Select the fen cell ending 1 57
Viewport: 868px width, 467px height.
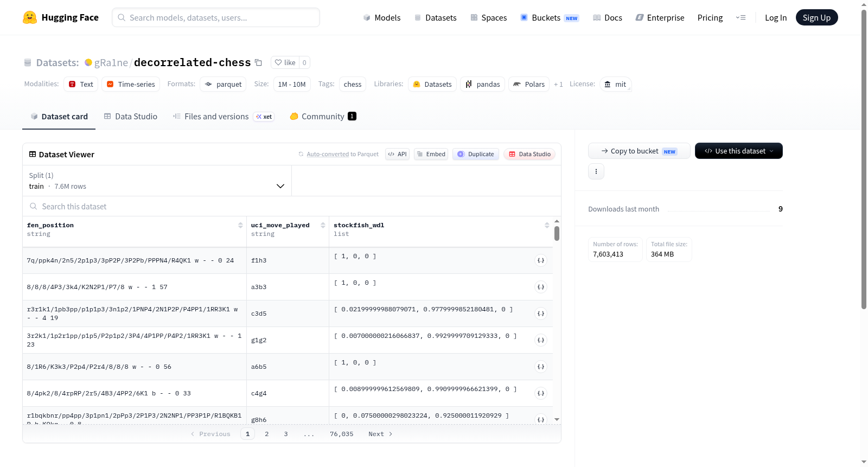[x=135, y=287]
